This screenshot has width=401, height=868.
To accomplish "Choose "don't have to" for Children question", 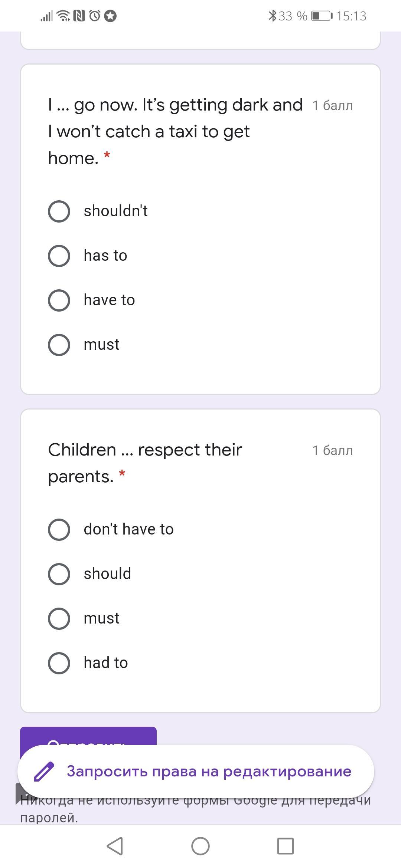I will (59, 530).
